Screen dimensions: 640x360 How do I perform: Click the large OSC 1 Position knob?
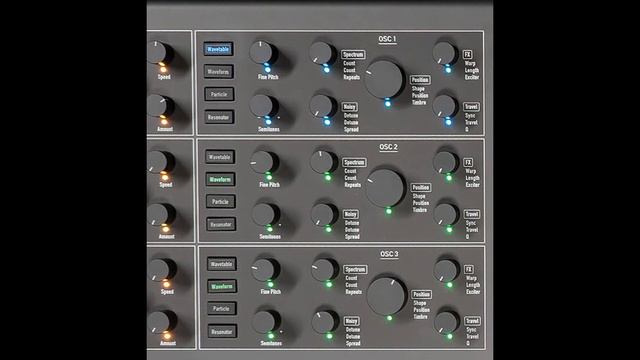tap(383, 79)
